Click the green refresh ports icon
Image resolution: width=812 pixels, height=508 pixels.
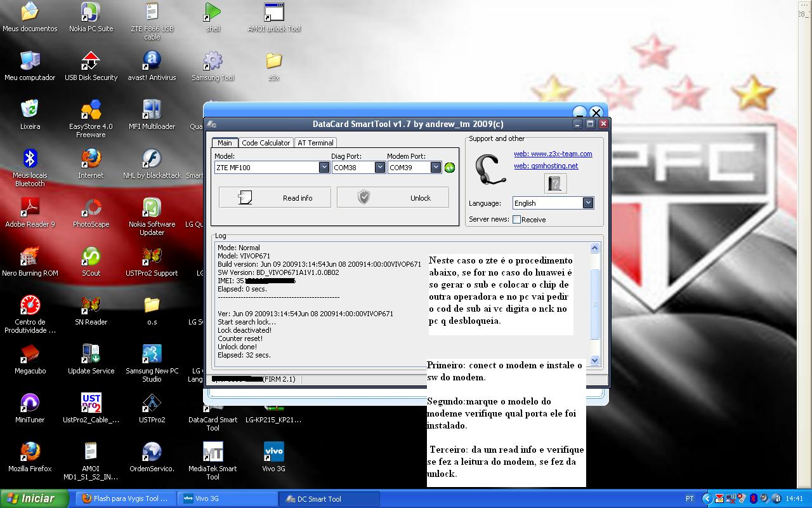(450, 168)
